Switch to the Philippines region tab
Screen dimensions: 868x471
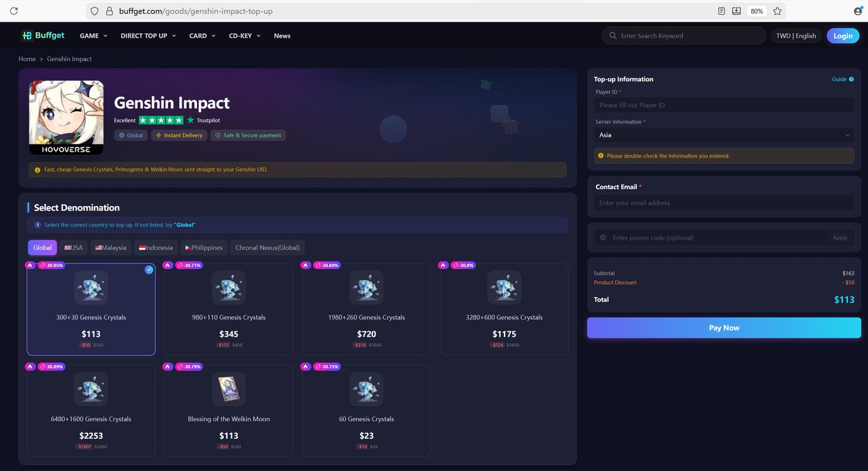pyautogui.click(x=204, y=247)
